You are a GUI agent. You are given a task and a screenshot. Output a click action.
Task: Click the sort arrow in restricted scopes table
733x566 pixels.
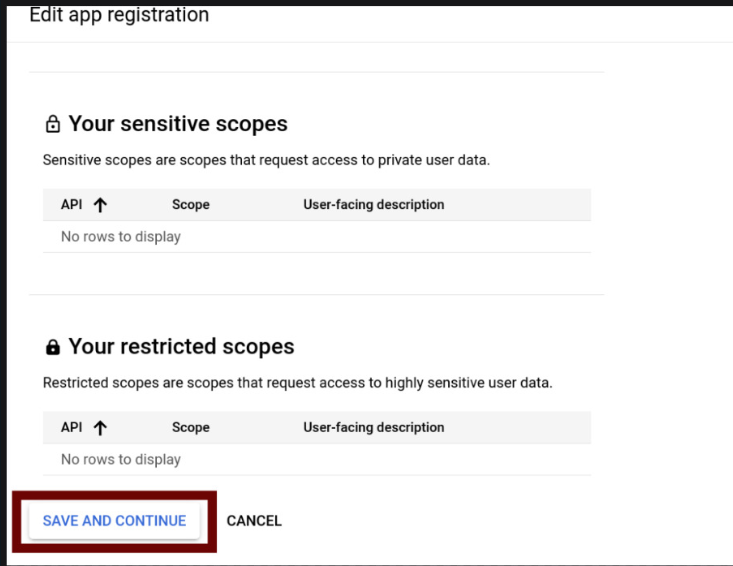99,428
